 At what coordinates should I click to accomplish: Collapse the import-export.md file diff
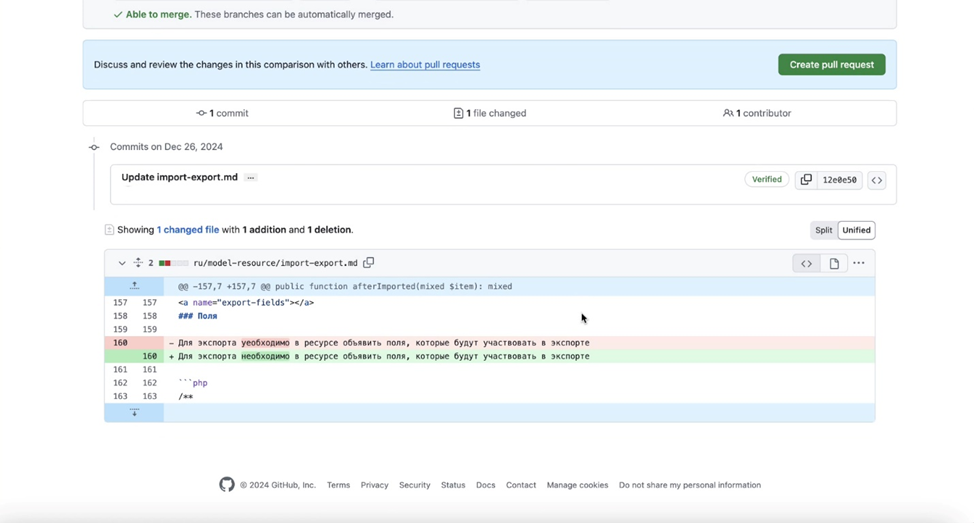122,263
